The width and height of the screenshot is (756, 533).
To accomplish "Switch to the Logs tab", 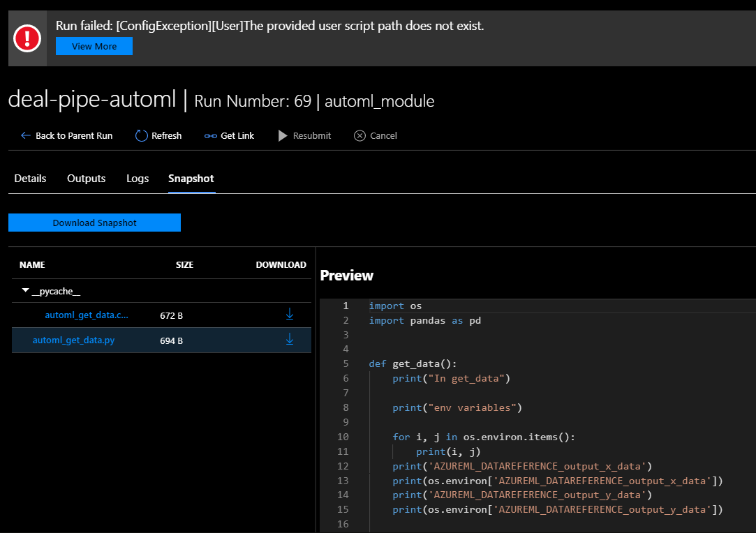I will point(137,179).
